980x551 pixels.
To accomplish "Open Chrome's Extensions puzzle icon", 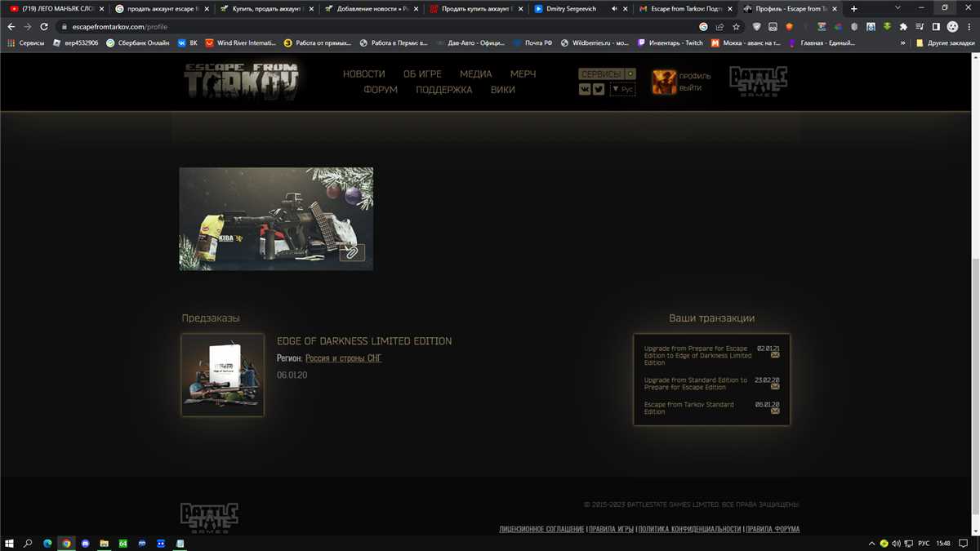I will (x=903, y=26).
